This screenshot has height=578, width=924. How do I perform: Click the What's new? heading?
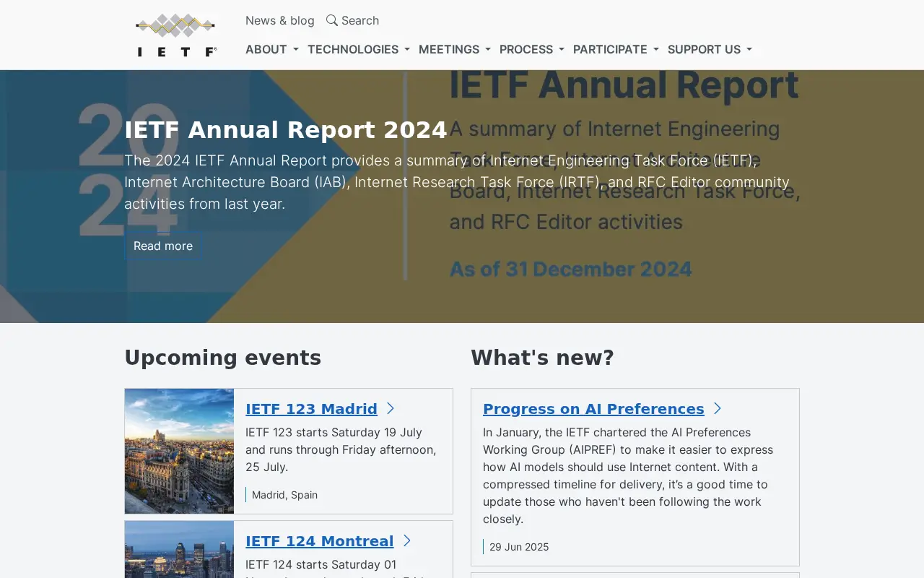(x=542, y=358)
